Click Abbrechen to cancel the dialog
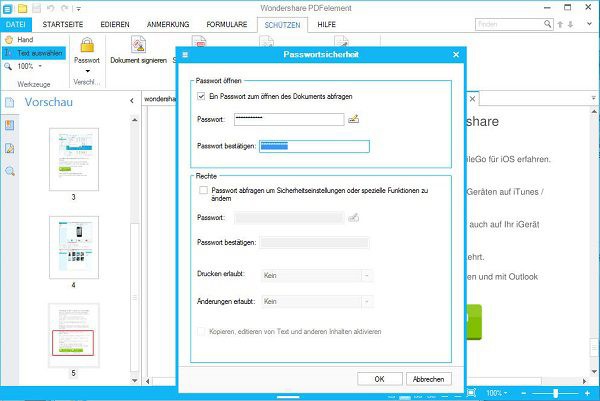Viewport: 600px width, 401px height. pos(429,379)
